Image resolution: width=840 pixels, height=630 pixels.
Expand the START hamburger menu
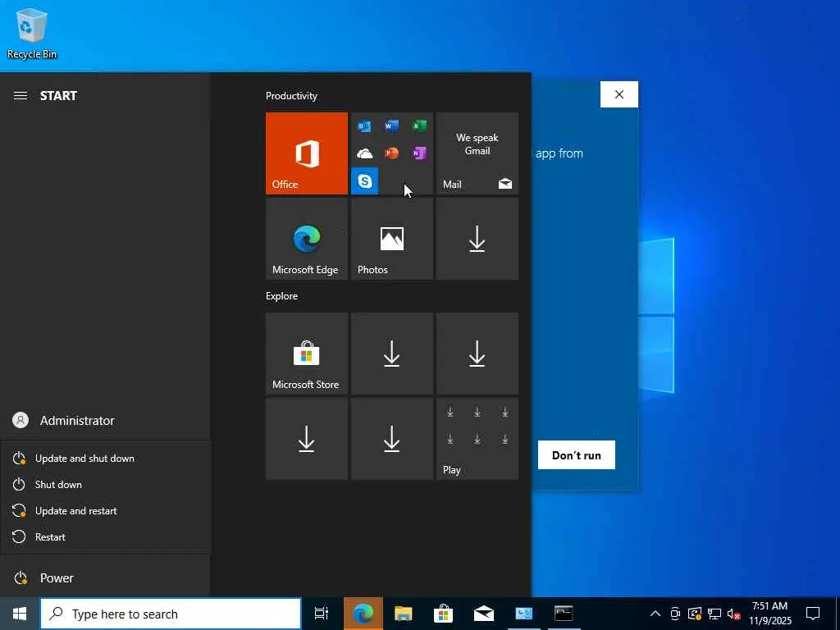click(x=21, y=95)
